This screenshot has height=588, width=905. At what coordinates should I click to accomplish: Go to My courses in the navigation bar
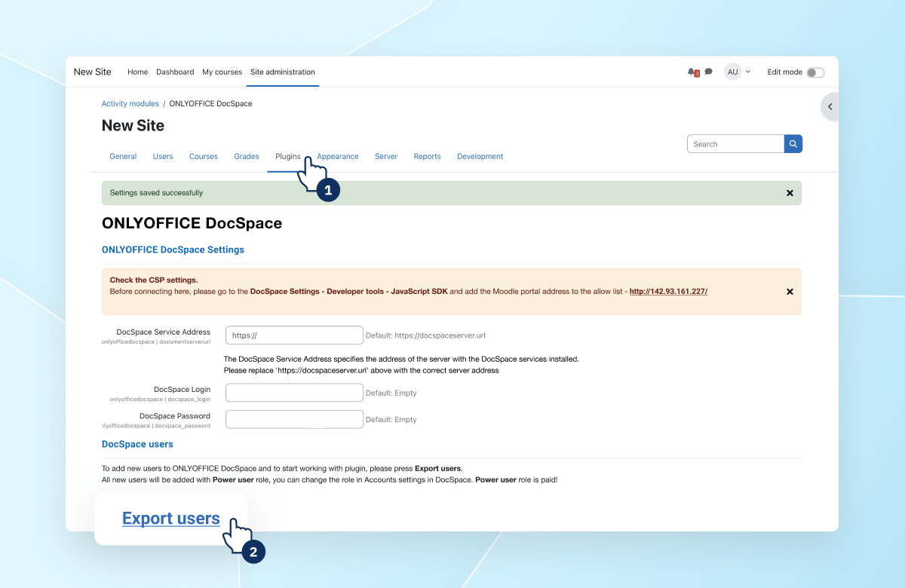222,72
